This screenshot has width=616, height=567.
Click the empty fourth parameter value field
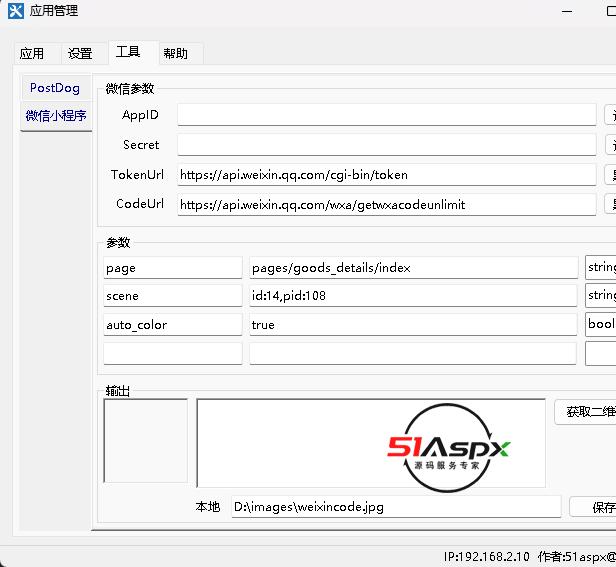pos(413,354)
